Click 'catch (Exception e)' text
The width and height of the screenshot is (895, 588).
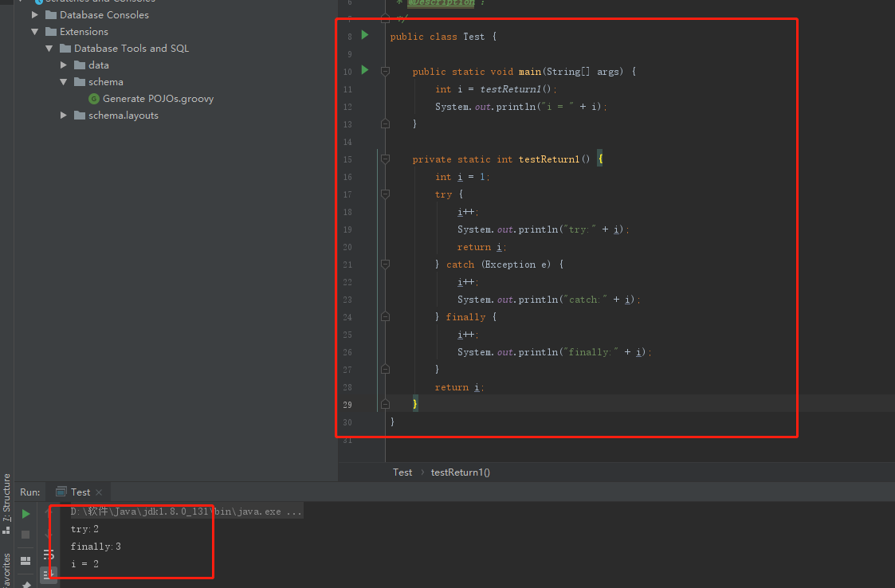click(499, 265)
